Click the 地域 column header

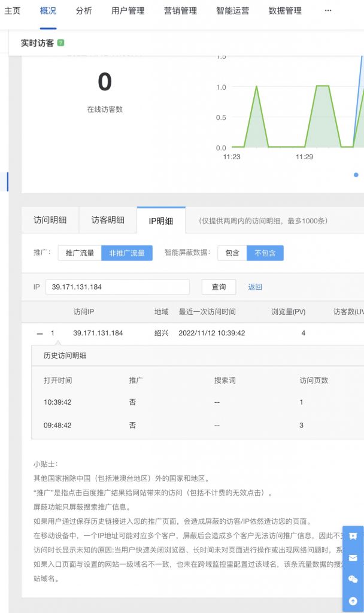click(x=162, y=311)
